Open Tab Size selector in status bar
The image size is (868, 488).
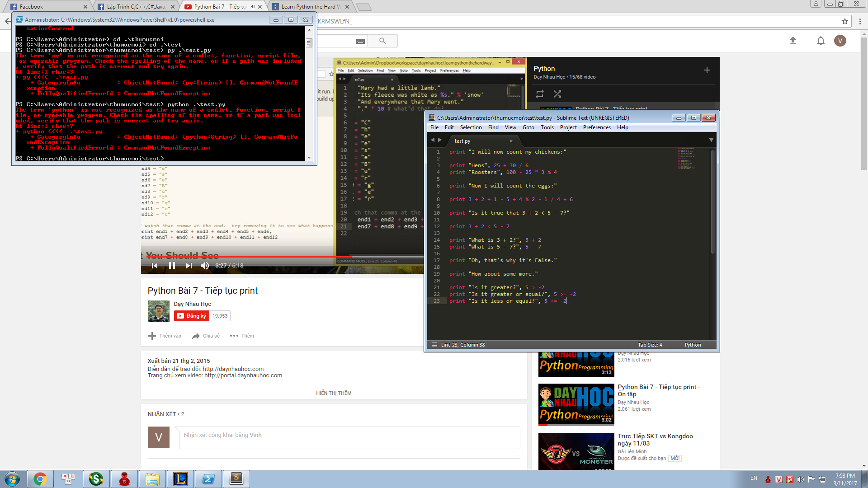coord(650,345)
